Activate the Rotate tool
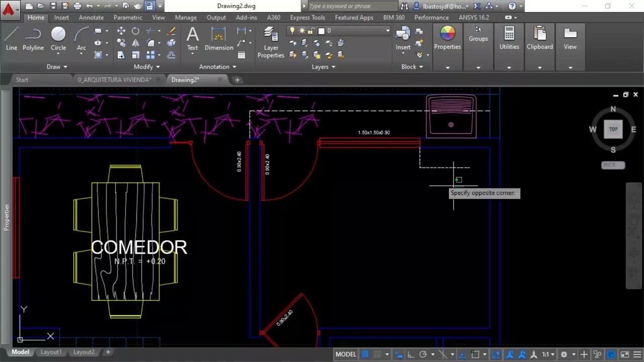Viewport: 644px width, 362px height. pyautogui.click(x=135, y=31)
